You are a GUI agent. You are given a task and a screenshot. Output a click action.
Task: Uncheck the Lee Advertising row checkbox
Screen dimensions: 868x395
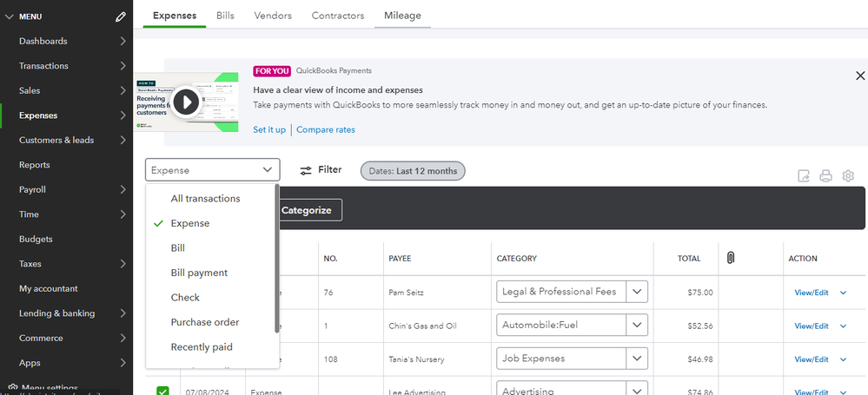[x=162, y=392]
